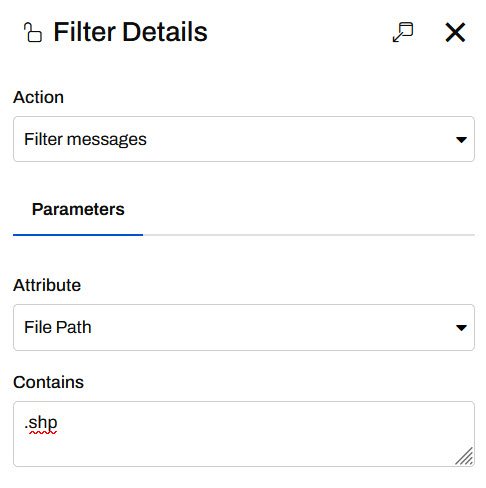Select the File Path value text
This screenshot has height=488, width=486.
[x=58, y=327]
